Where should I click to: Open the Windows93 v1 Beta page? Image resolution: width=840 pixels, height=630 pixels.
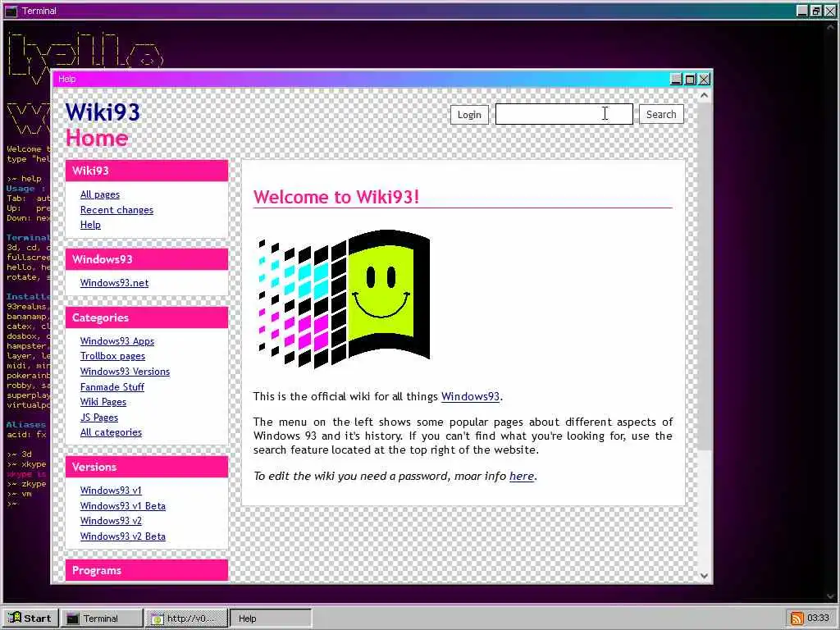tap(123, 505)
